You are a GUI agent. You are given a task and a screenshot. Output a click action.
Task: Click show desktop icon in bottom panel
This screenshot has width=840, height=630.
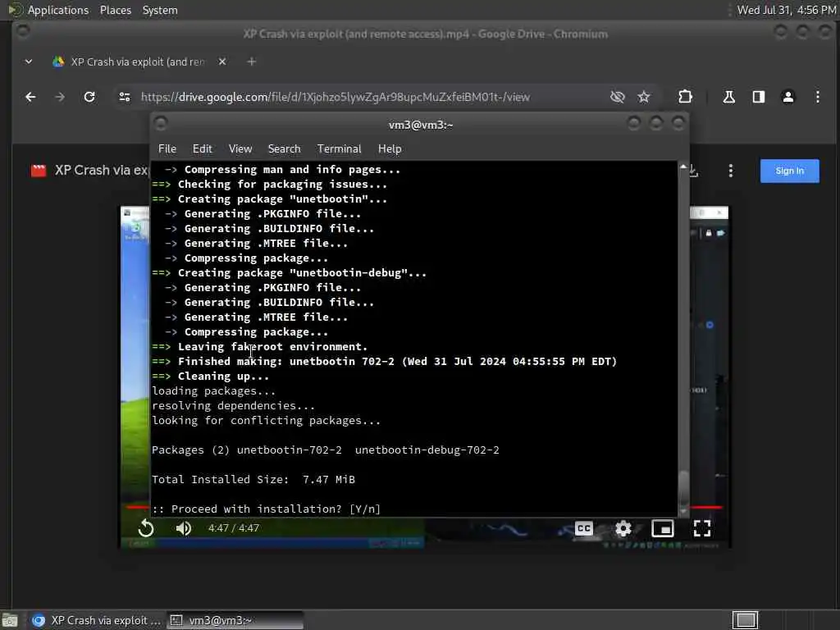point(10,620)
